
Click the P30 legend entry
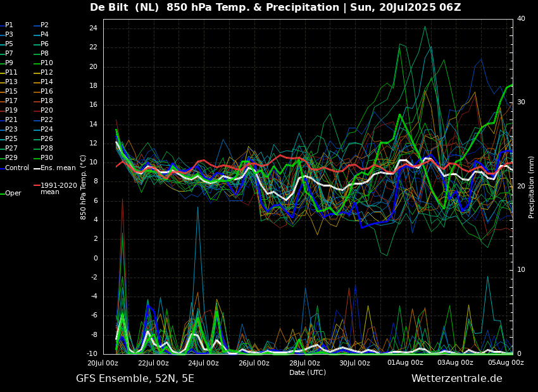pyautogui.click(x=43, y=157)
